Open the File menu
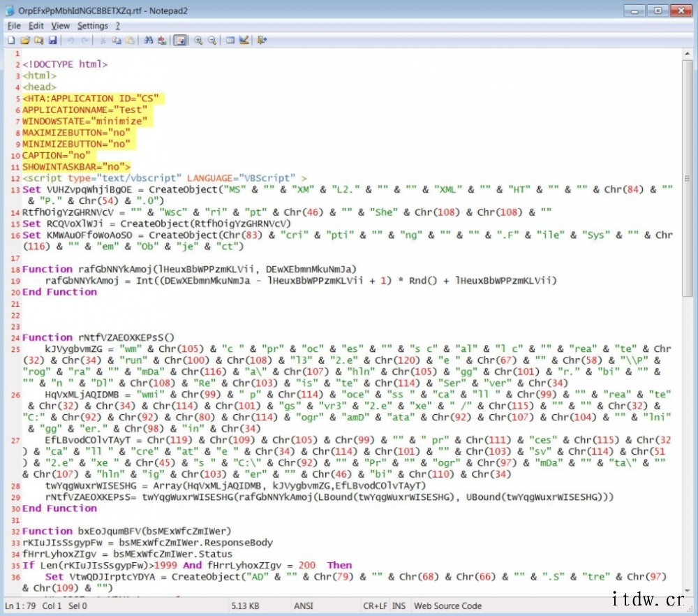 tap(14, 26)
